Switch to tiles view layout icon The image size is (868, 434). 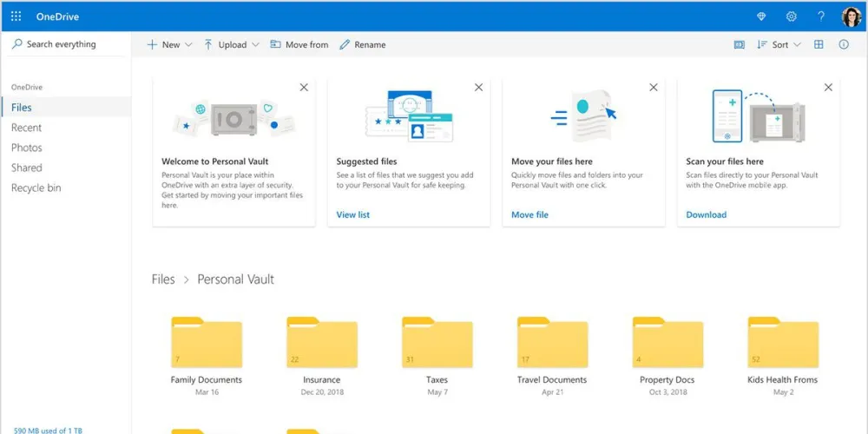coord(819,45)
